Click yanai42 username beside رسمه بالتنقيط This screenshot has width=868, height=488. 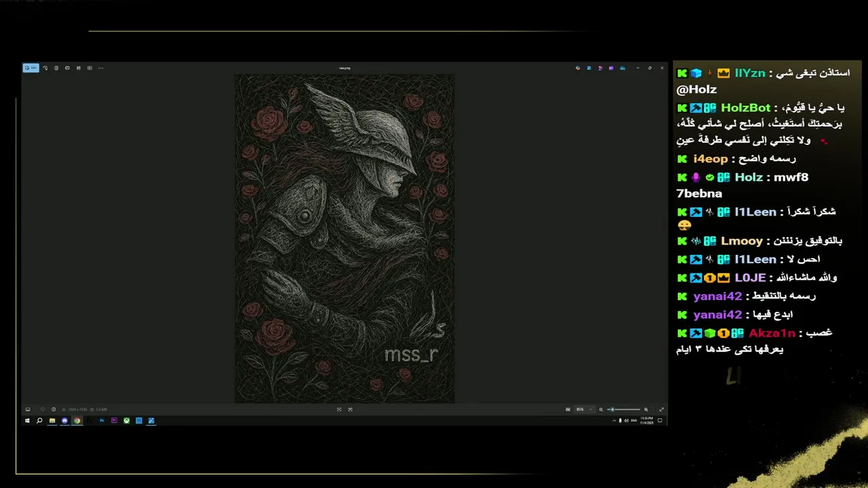pyautogui.click(x=717, y=296)
